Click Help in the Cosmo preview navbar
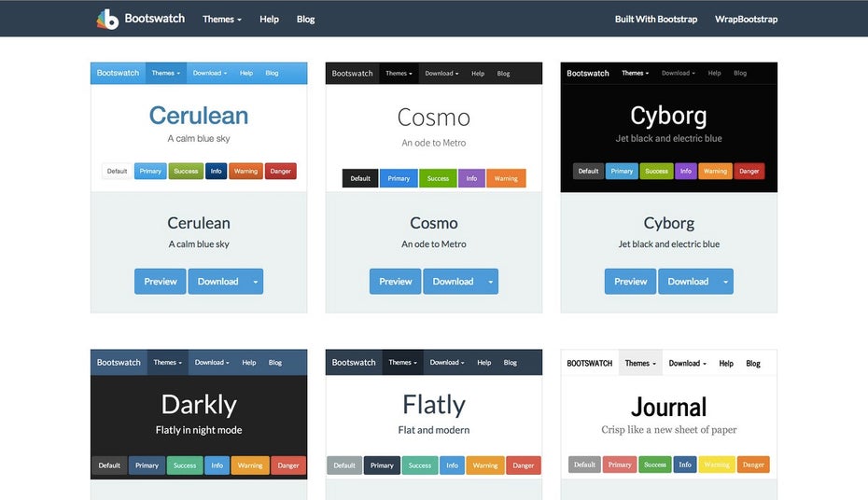The image size is (868, 500). 478,73
